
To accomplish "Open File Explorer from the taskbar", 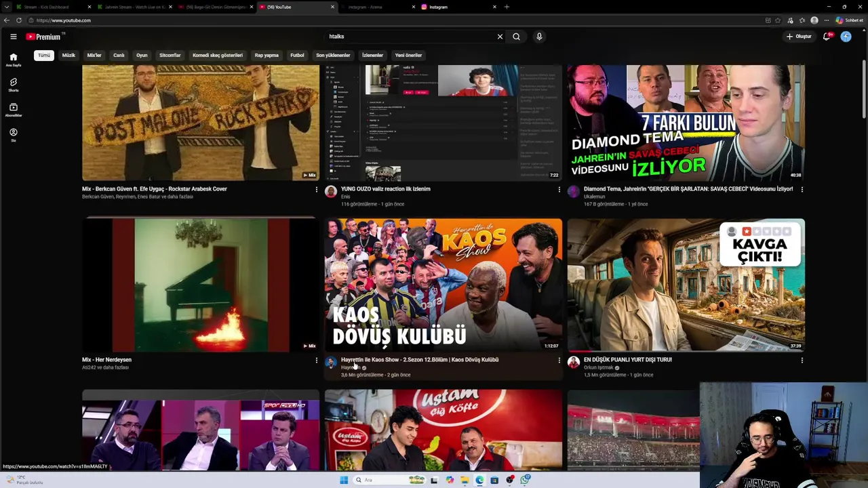I will click(465, 480).
